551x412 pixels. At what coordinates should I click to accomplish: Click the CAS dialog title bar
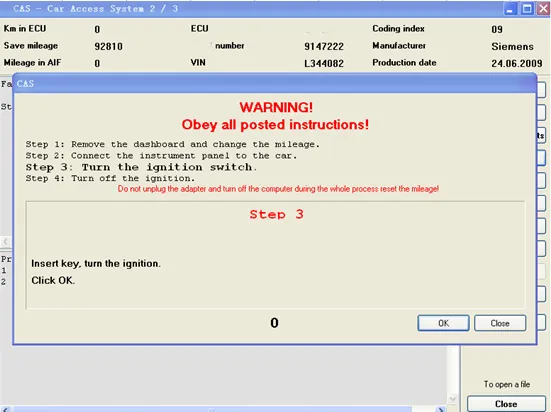[x=275, y=84]
